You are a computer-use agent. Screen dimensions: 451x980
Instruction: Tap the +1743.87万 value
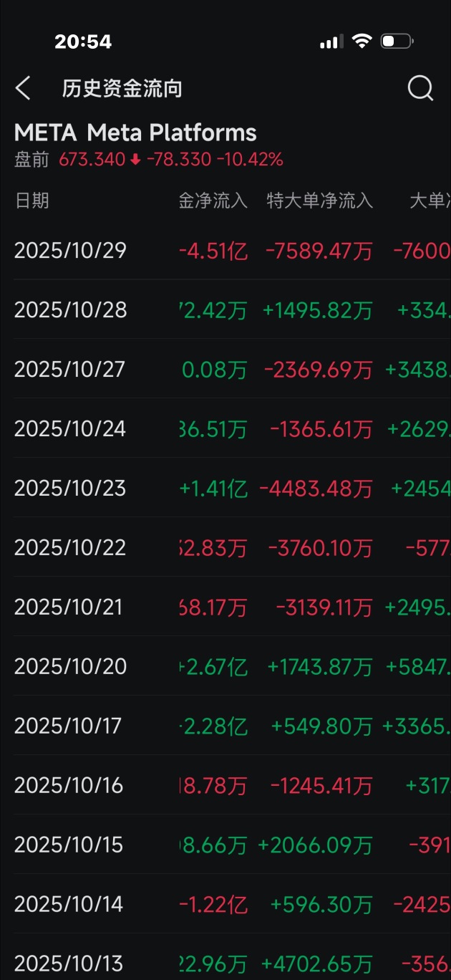pos(320,667)
